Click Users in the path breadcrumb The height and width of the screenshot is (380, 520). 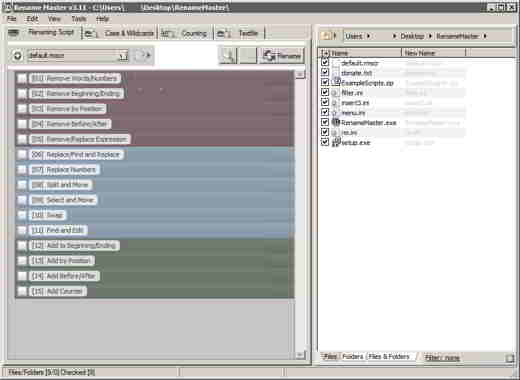[x=353, y=36]
